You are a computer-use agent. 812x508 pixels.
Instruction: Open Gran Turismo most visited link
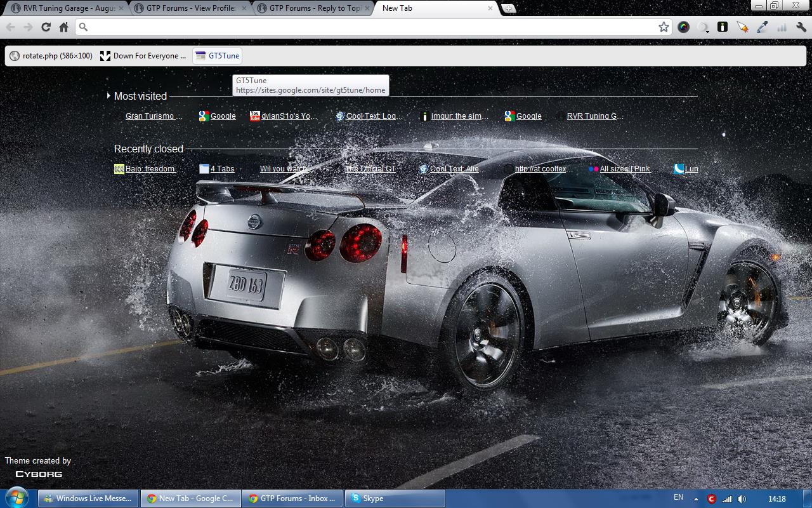[x=154, y=116]
